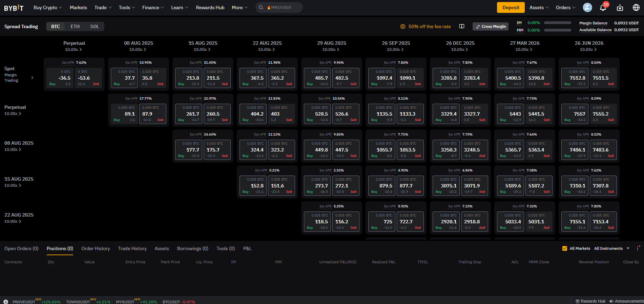Expand the Buy Crypto menu
The height and width of the screenshot is (304, 644).
point(48,7)
